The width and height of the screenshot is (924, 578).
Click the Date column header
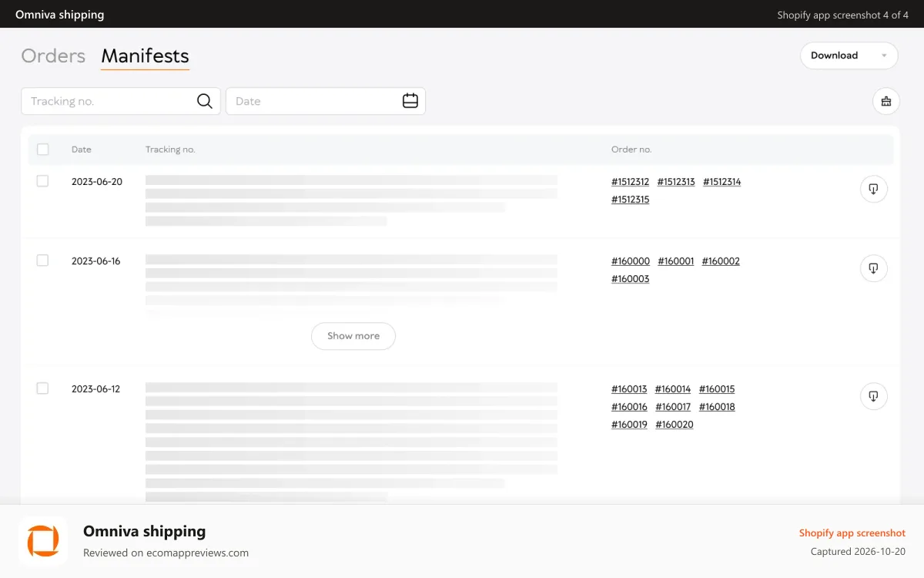pos(82,150)
